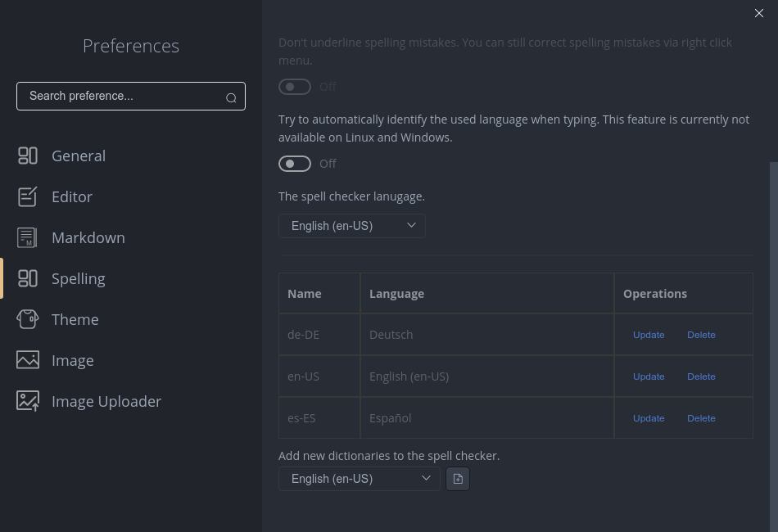This screenshot has width=778, height=532.
Task: Delete the en-US English dictionary
Action: pos(701,376)
